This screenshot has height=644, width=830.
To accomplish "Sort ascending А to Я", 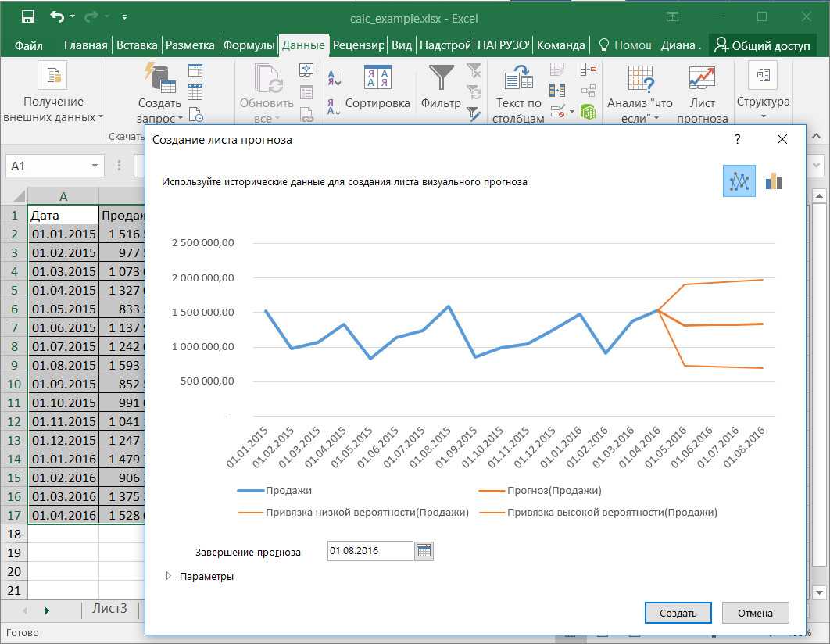I will [334, 78].
